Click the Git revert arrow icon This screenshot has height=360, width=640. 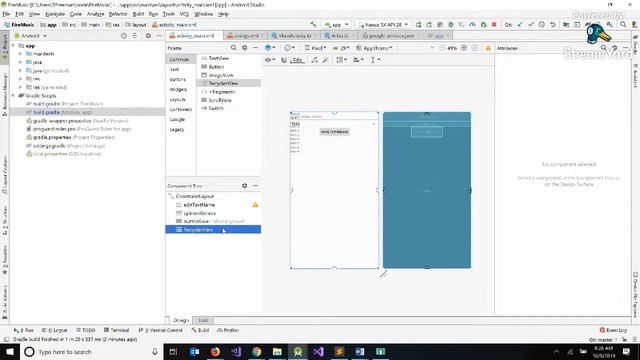point(552,24)
